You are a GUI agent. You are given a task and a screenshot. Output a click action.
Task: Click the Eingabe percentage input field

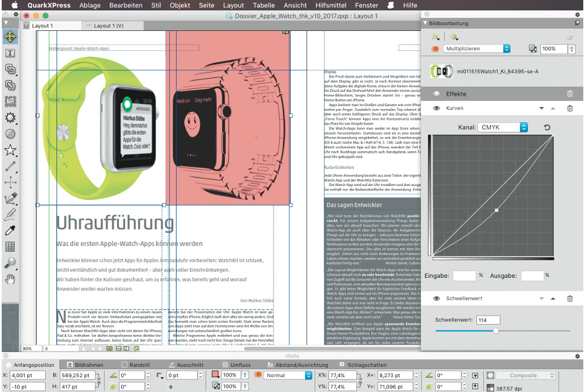[464, 276]
